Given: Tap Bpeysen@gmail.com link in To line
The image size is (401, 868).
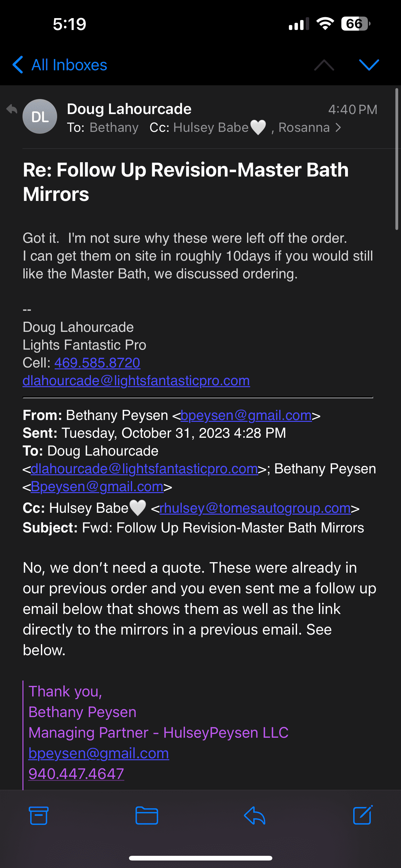Looking at the screenshot, I should 97,487.
